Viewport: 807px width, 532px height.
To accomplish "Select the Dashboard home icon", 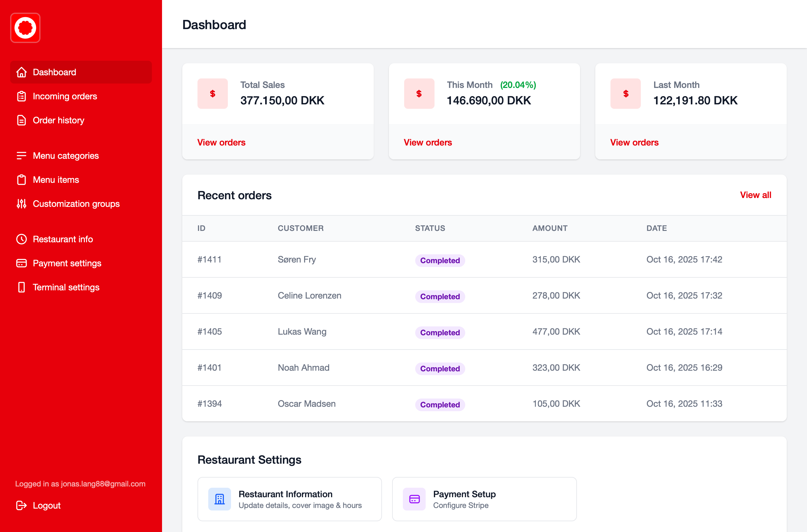I will coord(21,72).
